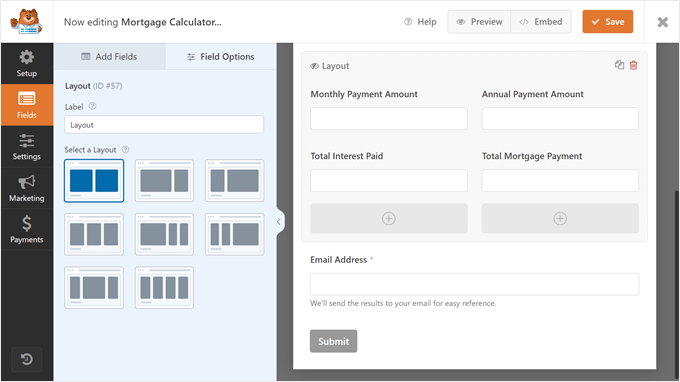Click help icon next to Select a Layout
This screenshot has width=680, height=382.
pos(125,150)
